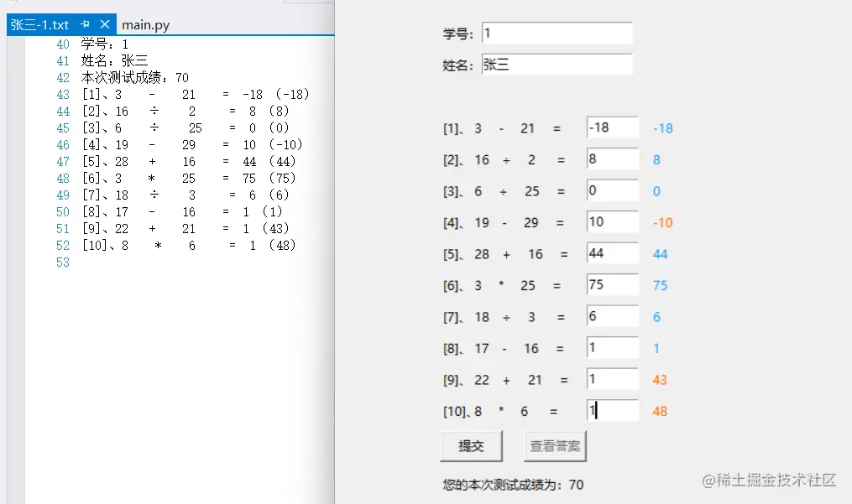Screen dimensions: 852x504
Task: Click the 提交 submit button
Action: tap(471, 446)
